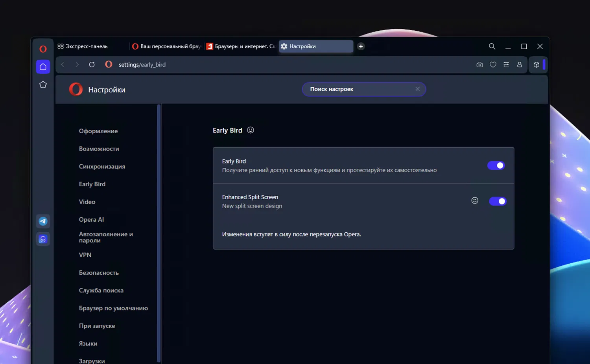Viewport: 590px width, 364px height.
Task: Click the restart notice mentioning перезапуска Opera
Action: pyautogui.click(x=291, y=234)
